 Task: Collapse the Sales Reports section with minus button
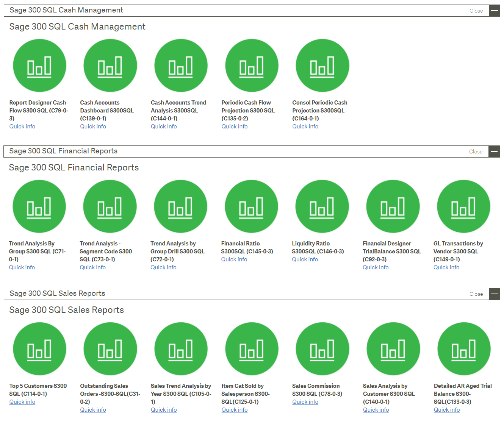coord(495,294)
